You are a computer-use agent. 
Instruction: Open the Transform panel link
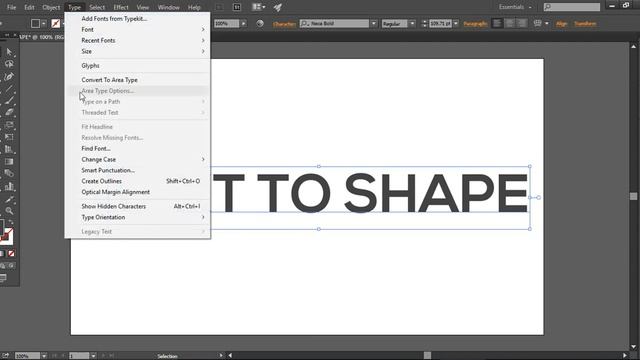click(585, 24)
